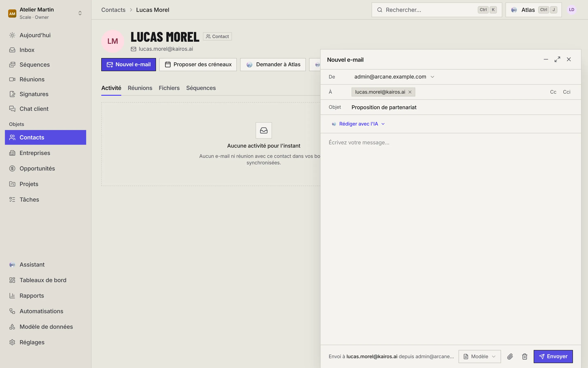Viewport: 588px width, 368px height.
Task: Open Tâches in the sidebar
Action: point(46,200)
